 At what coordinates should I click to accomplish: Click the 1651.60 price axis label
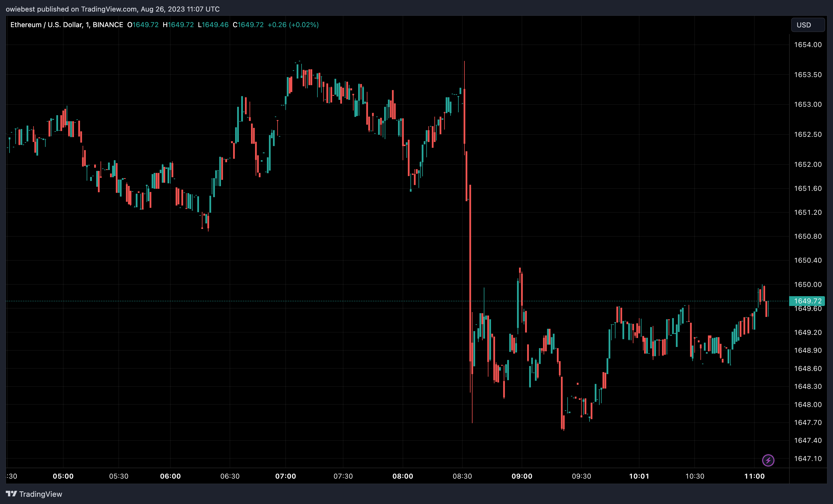click(808, 188)
